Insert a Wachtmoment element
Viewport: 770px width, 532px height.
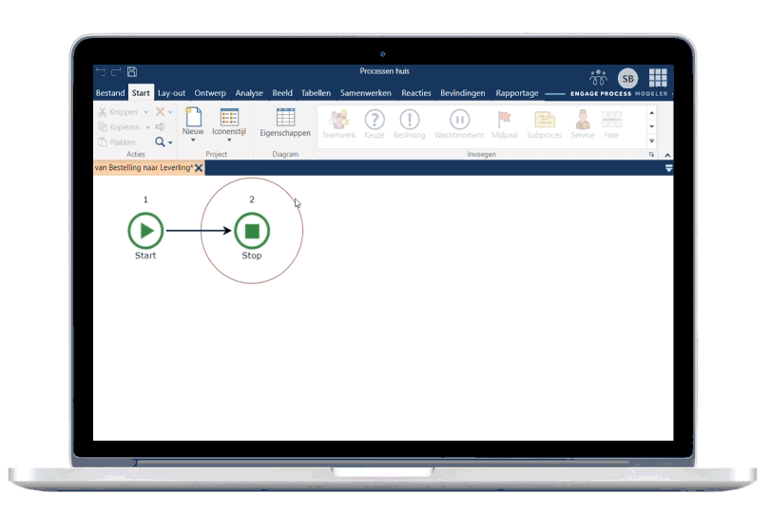pos(459,123)
